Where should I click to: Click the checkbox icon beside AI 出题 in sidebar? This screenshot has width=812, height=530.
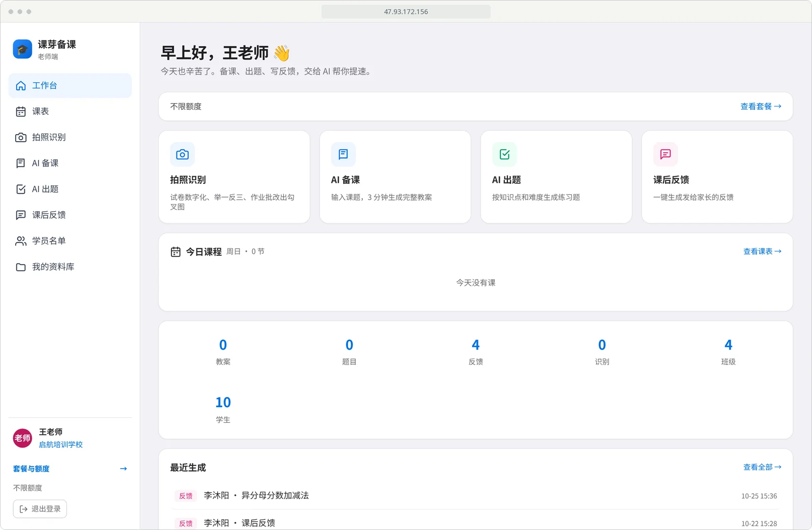pos(21,189)
